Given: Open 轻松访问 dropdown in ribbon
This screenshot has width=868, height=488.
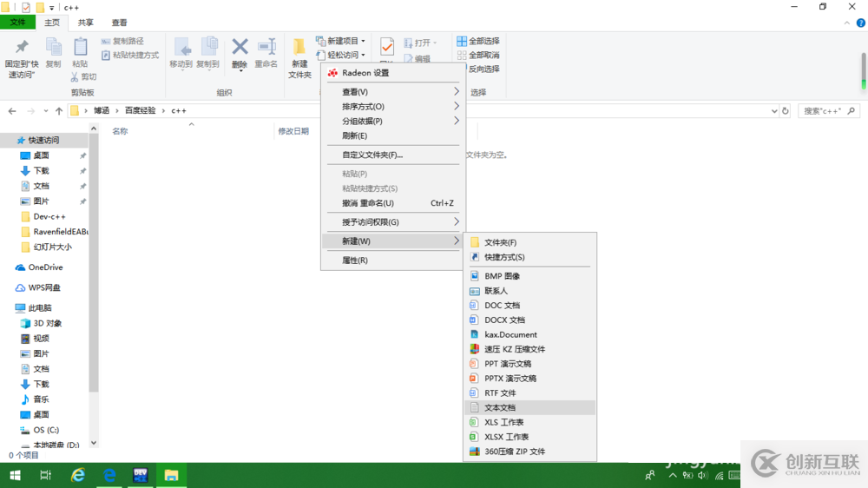Looking at the screenshot, I should coord(340,55).
